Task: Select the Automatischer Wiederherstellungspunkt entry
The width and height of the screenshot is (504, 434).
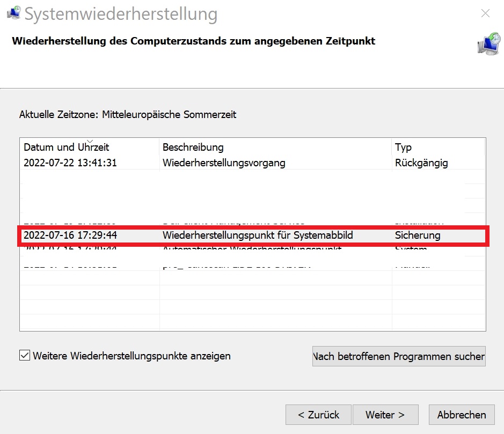Action: tap(215, 247)
